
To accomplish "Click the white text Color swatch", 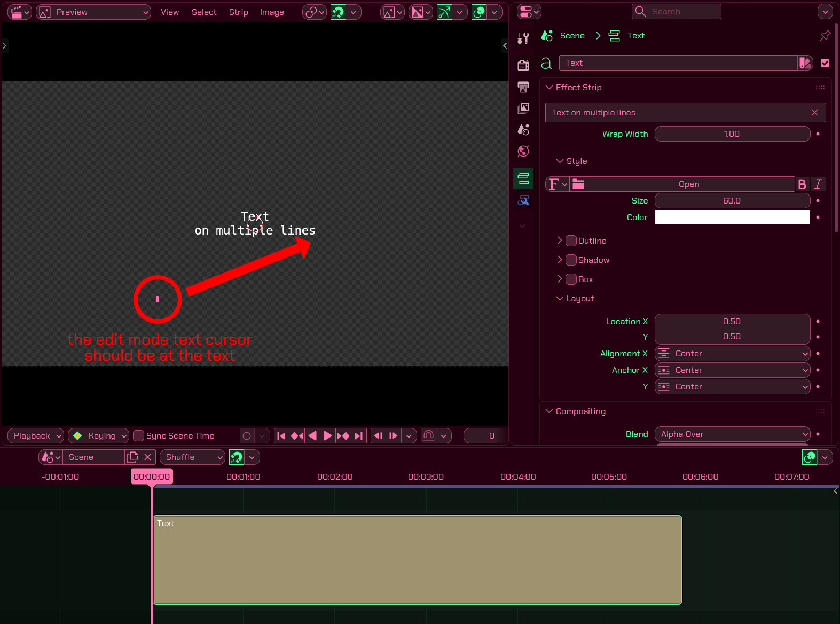I will pyautogui.click(x=732, y=217).
